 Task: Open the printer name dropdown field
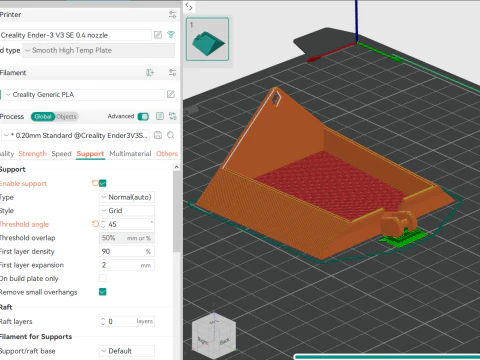point(75,35)
